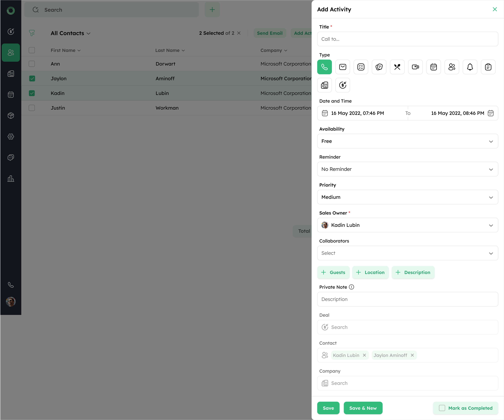Uncheck the Jaylon Aminoff row checkbox
Viewport: 504px width, 420px height.
coord(32,78)
